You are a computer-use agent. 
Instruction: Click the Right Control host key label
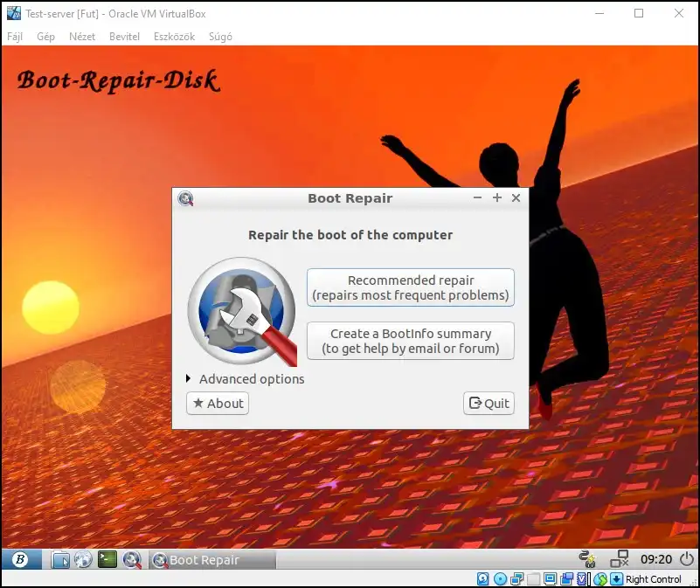653,579
